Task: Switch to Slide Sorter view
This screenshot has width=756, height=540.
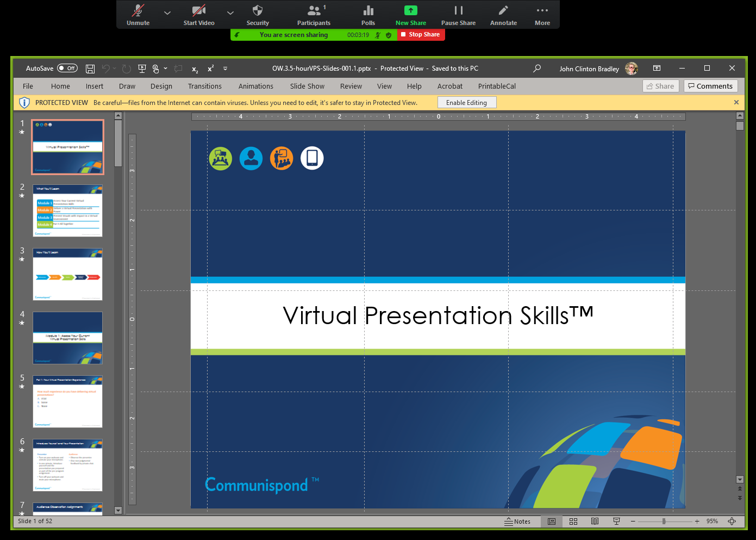Action: (573, 522)
